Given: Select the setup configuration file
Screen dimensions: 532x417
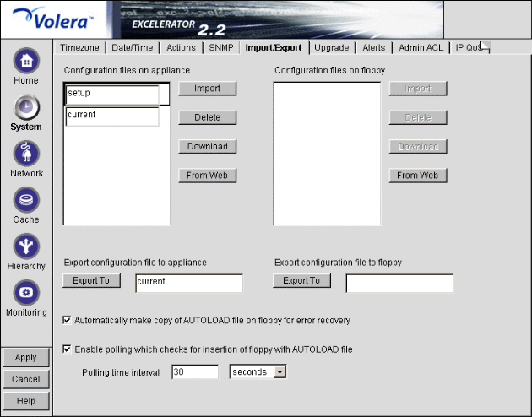Looking at the screenshot, I should 112,95.
